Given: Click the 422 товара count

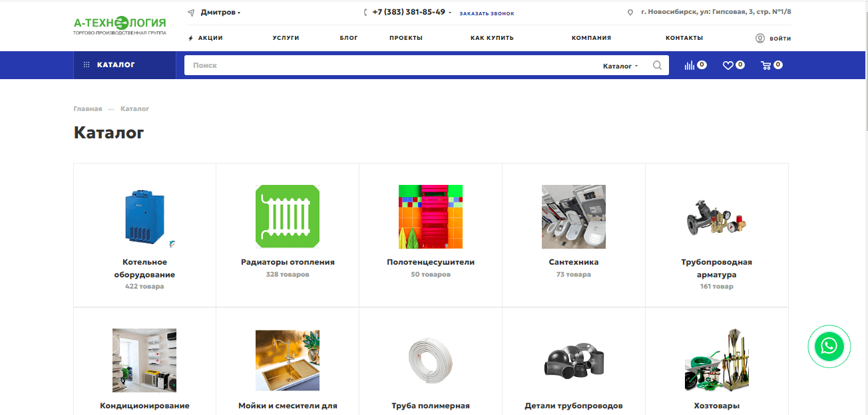Looking at the screenshot, I should point(144,287).
